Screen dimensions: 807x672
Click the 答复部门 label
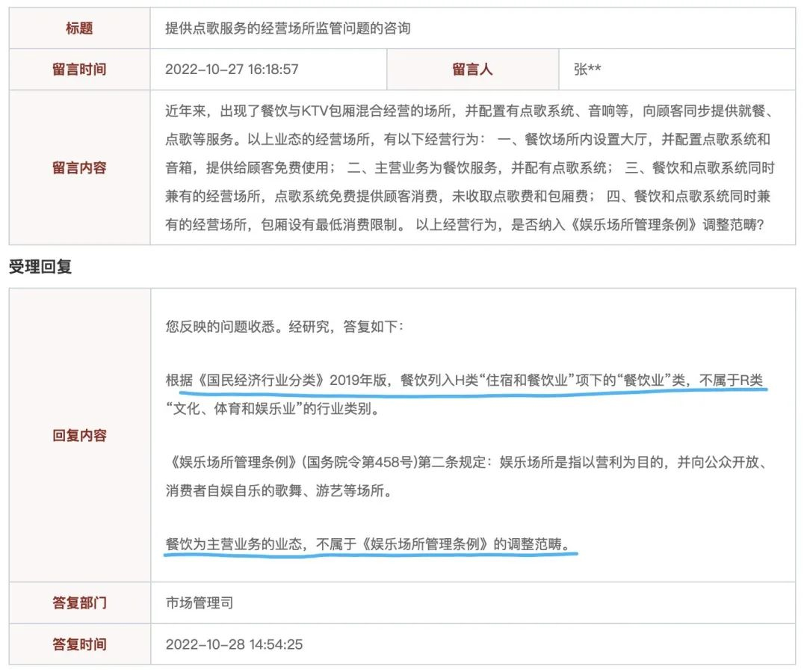[79, 602]
